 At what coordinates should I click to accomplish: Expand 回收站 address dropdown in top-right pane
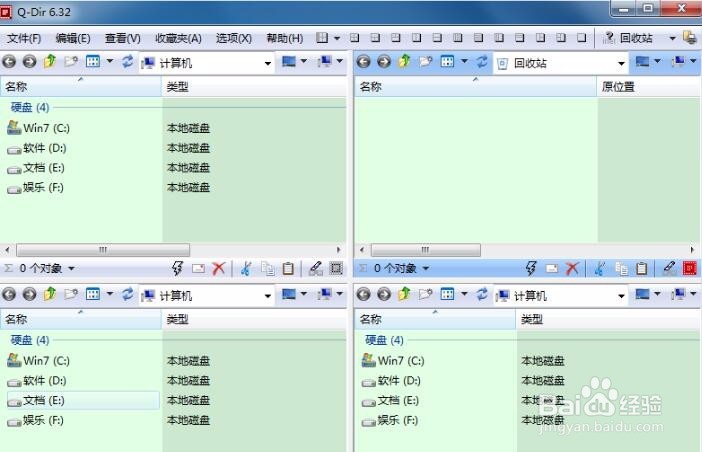tap(621, 63)
